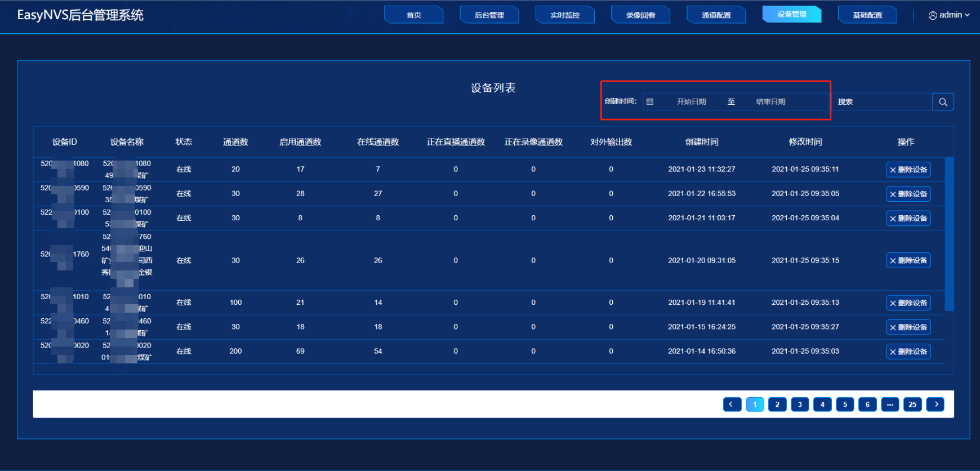Click the 设备列表 title
The width and height of the screenshot is (980, 471).
pyautogui.click(x=493, y=88)
